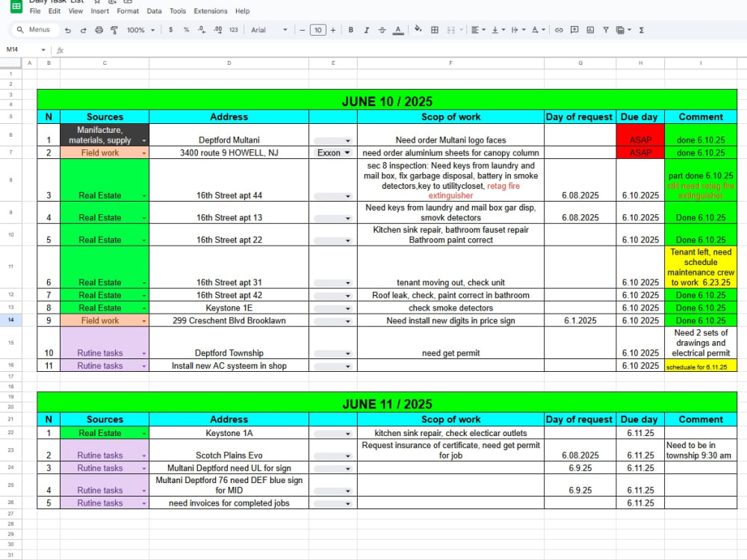Click the Insert chart icon

pos(590,30)
